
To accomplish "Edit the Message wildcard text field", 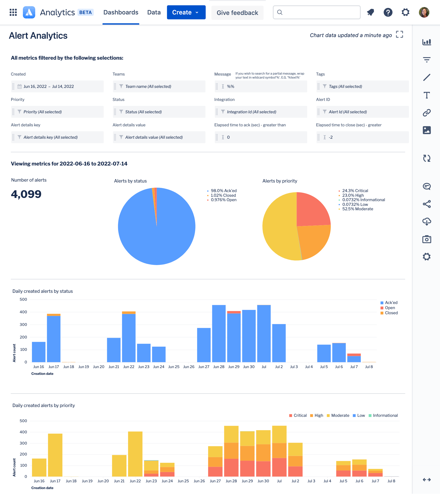I will (x=261, y=86).
